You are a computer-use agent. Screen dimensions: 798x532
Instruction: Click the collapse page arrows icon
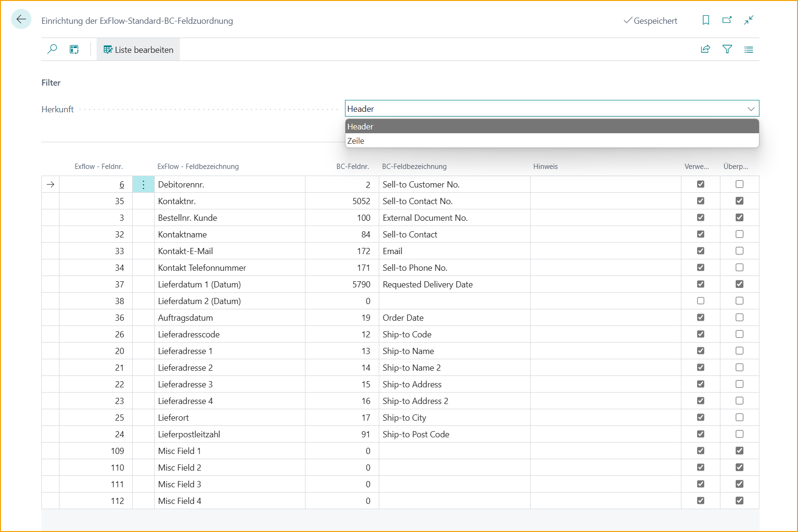(x=749, y=20)
